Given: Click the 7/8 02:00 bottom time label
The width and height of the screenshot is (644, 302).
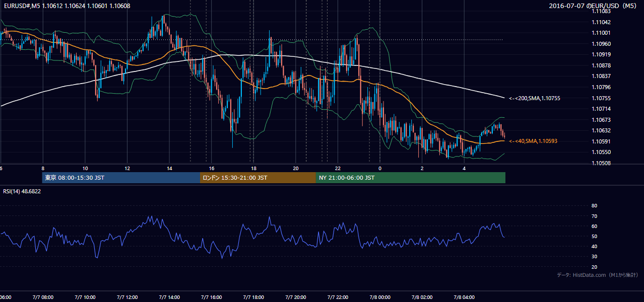Looking at the screenshot, I should pos(422,297).
